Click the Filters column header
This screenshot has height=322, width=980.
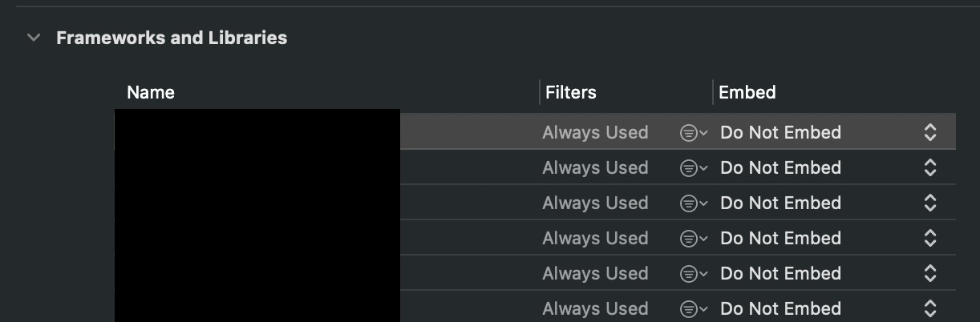(571, 92)
